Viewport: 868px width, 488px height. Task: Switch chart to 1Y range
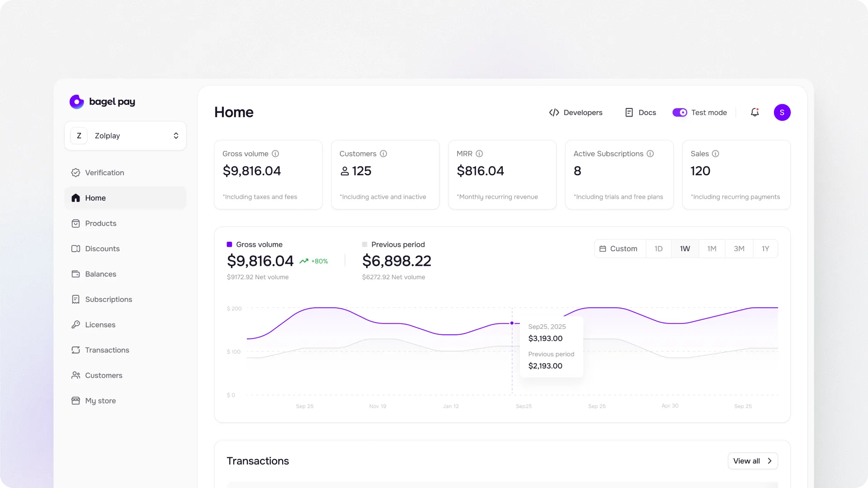pyautogui.click(x=765, y=249)
